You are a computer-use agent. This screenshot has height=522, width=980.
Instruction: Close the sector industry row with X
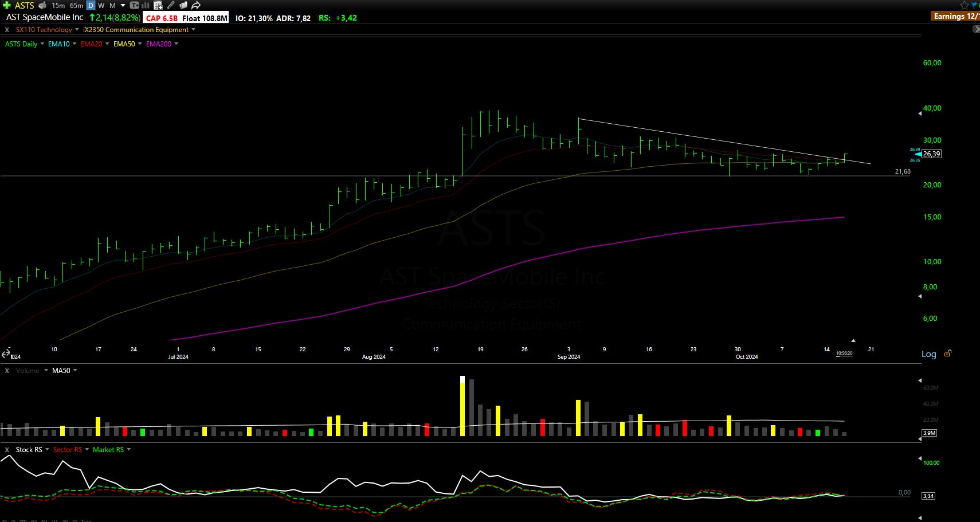[x=7, y=30]
